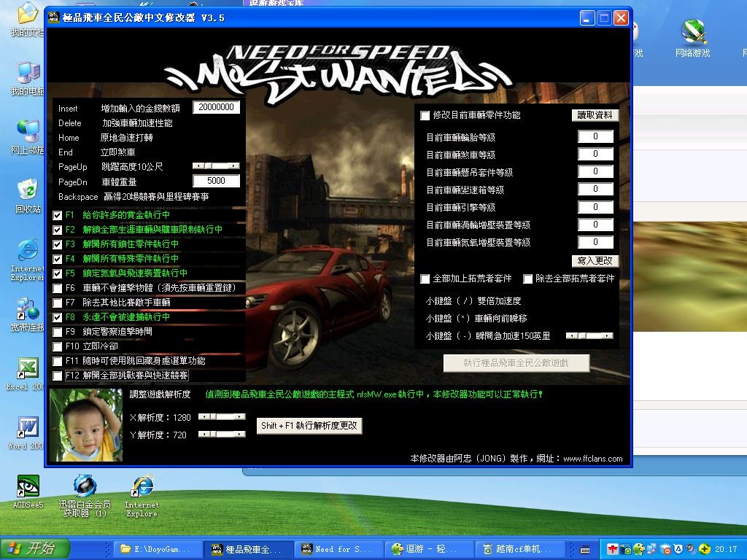Adjust the X解析度 slider
This screenshot has height=560, width=747.
(x=222, y=416)
